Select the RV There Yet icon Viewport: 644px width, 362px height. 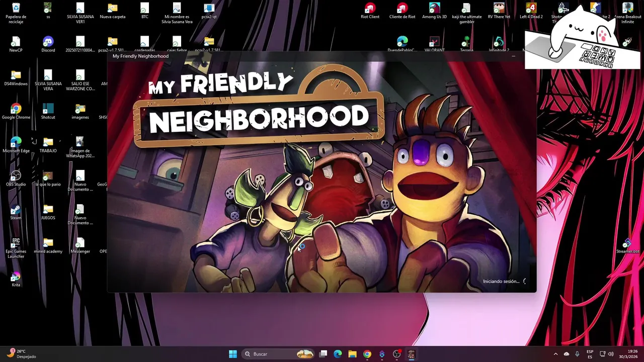click(499, 11)
